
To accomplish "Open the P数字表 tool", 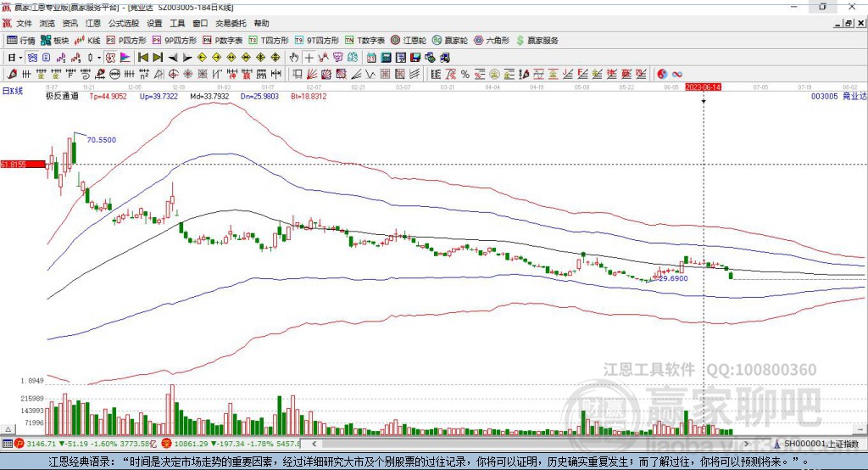I will click(223, 41).
